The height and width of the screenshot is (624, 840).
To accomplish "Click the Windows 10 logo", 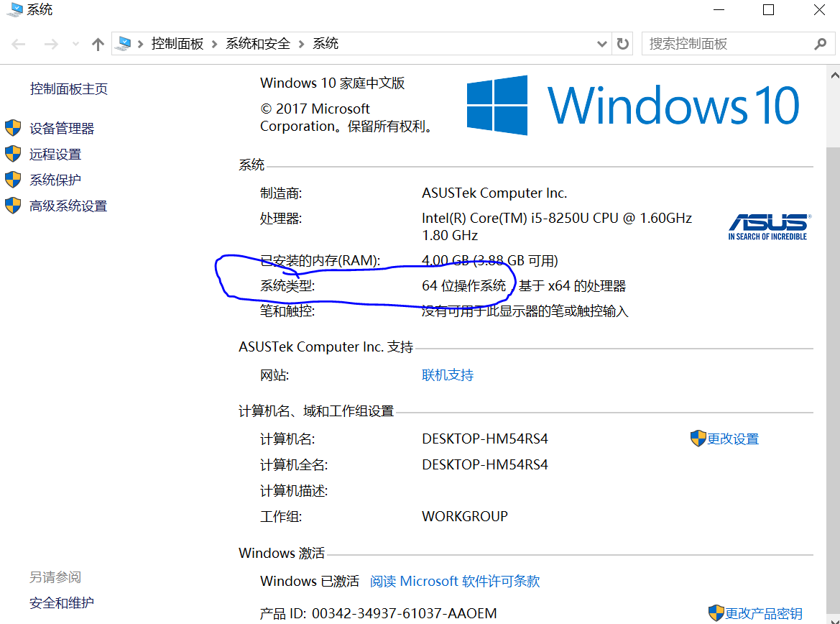I will click(x=633, y=105).
